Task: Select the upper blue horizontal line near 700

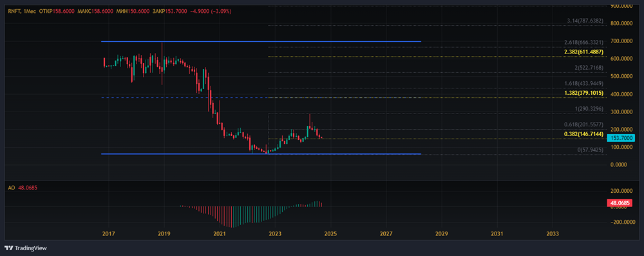Action: (x=261, y=41)
